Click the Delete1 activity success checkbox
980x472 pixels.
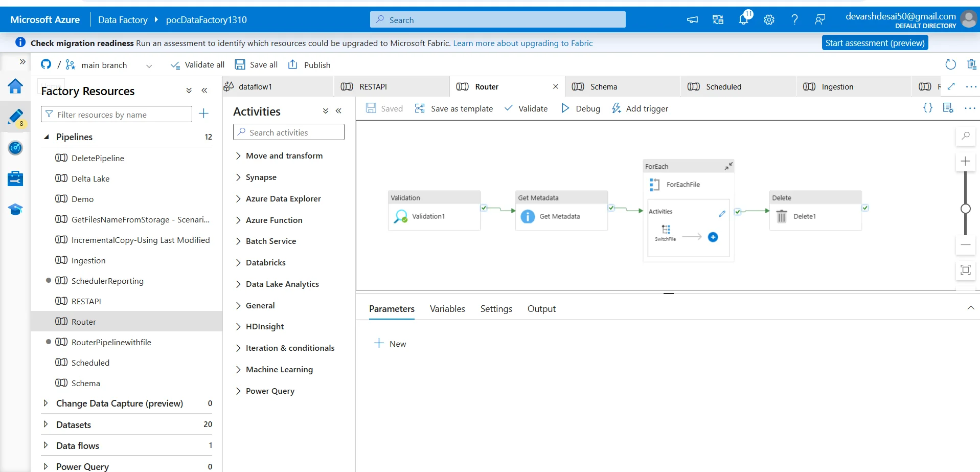click(x=865, y=208)
